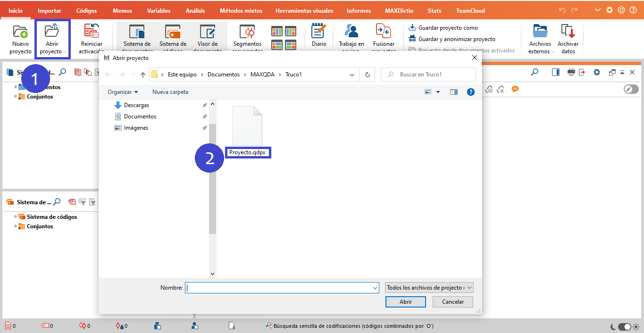Create a new project with Nuevo proyecto
The height and width of the screenshot is (333, 644).
pos(20,39)
